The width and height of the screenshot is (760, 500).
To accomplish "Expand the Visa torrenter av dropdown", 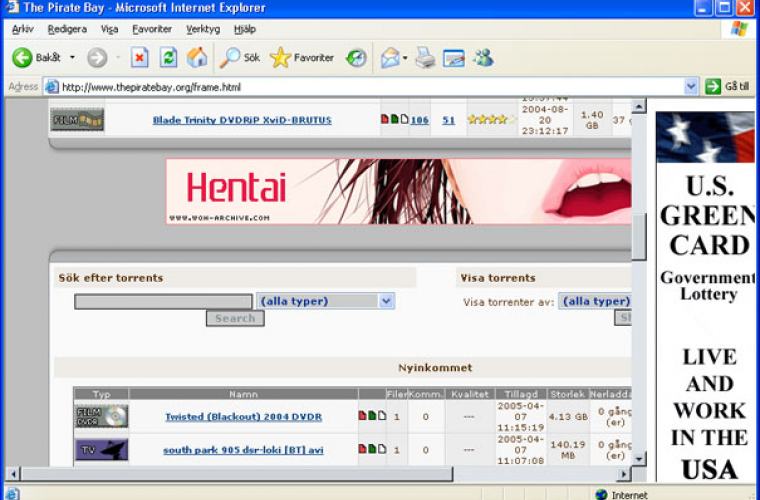I will (x=596, y=301).
